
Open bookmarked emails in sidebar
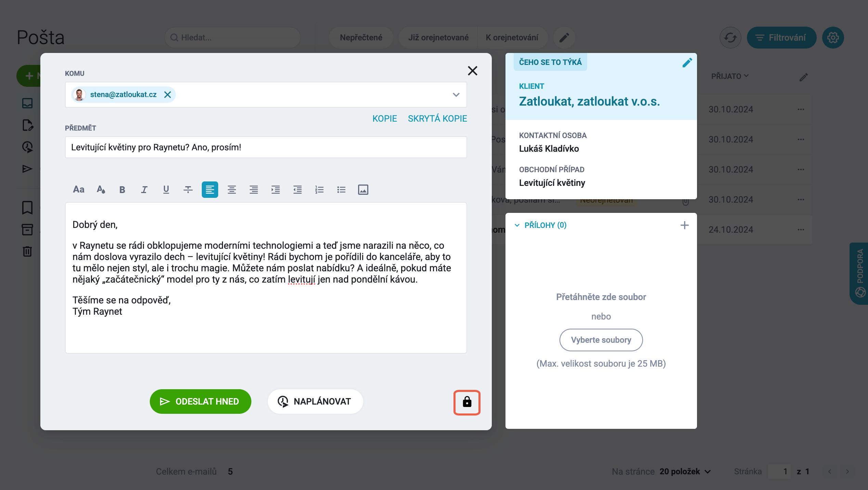click(x=27, y=207)
